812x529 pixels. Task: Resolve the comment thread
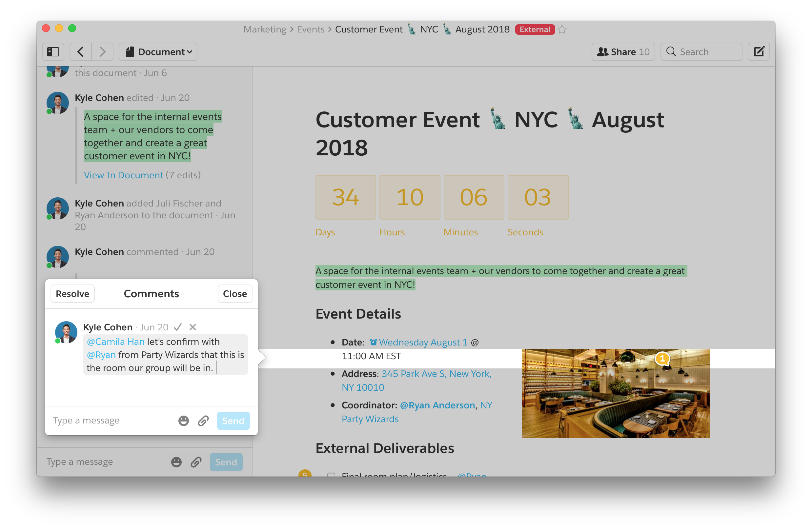[x=72, y=294]
